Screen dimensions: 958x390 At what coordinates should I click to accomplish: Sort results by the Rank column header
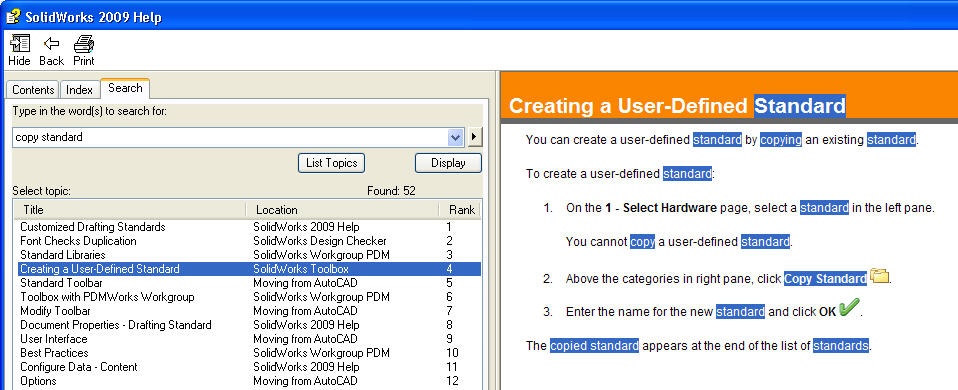460,210
